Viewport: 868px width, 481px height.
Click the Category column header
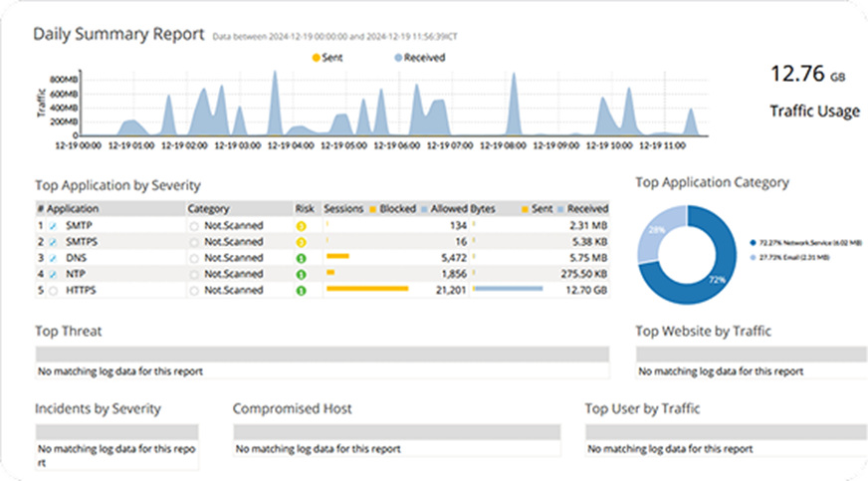(208, 209)
